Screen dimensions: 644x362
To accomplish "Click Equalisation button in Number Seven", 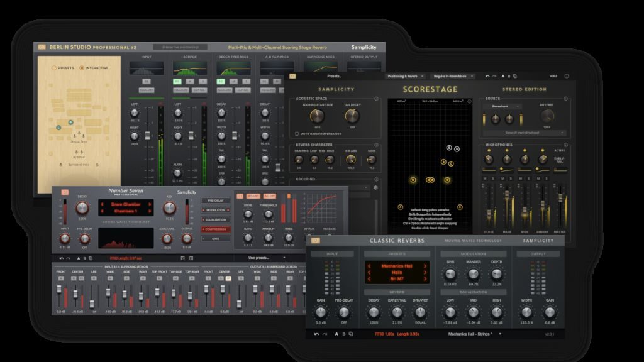I will (x=216, y=219).
